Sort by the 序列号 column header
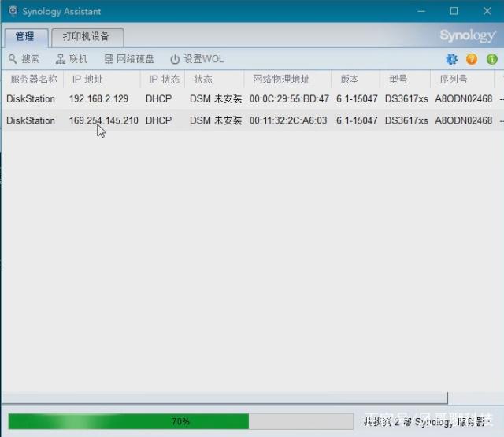 coord(462,80)
